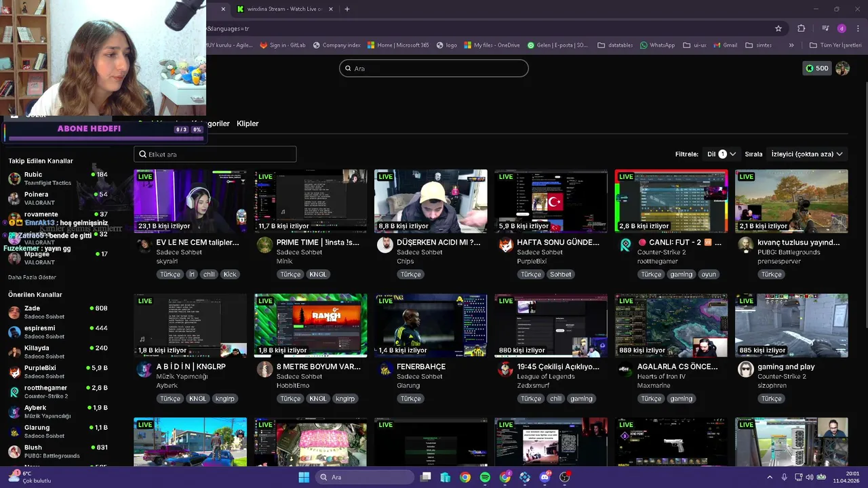Click the Etiket ara tag search field
Screen dimensions: 868x488
(215, 155)
